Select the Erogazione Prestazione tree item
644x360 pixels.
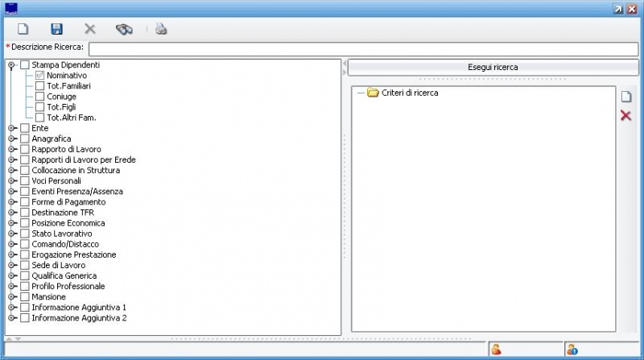74,254
